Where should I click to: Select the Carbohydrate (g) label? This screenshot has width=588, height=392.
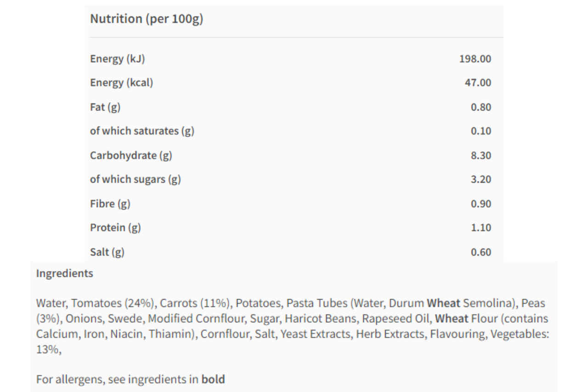131,155
